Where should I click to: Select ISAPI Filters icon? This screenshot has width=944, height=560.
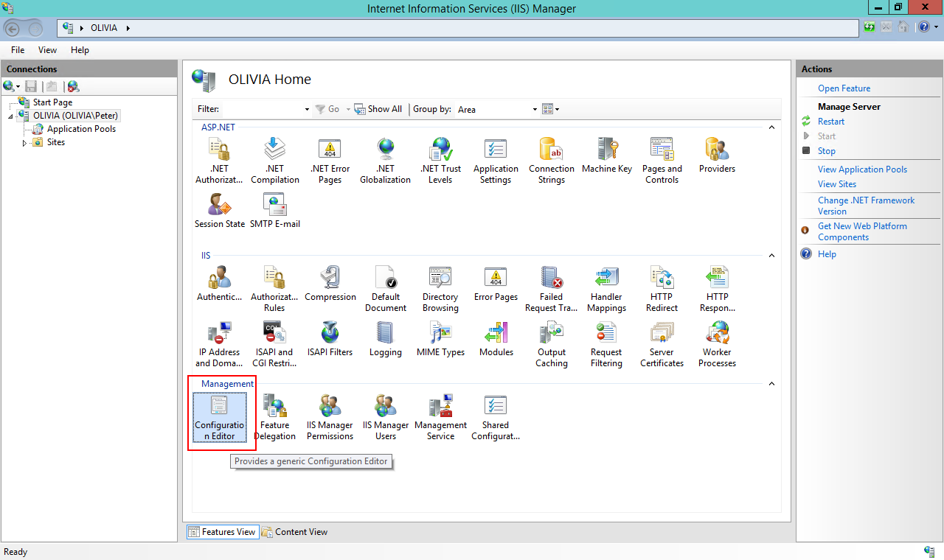tap(330, 339)
